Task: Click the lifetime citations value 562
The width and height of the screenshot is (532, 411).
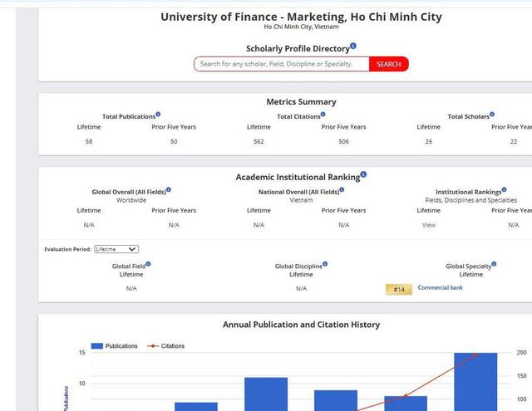Action: [259, 142]
